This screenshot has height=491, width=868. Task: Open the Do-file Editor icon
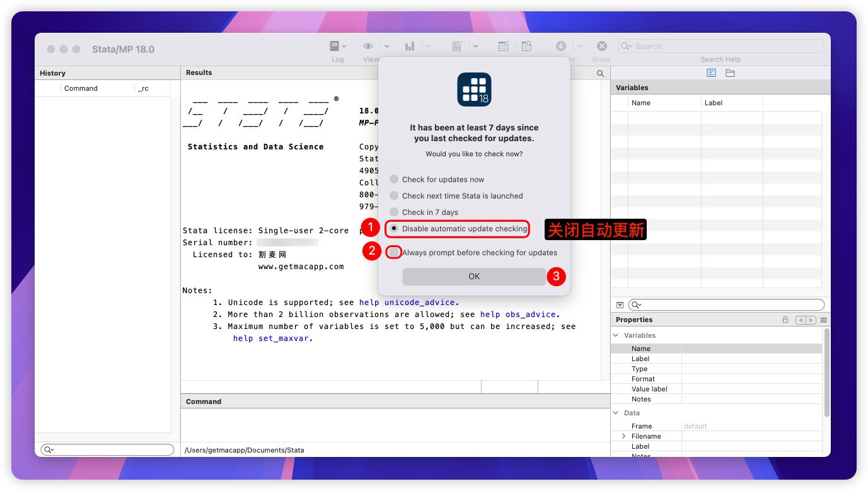click(x=457, y=46)
